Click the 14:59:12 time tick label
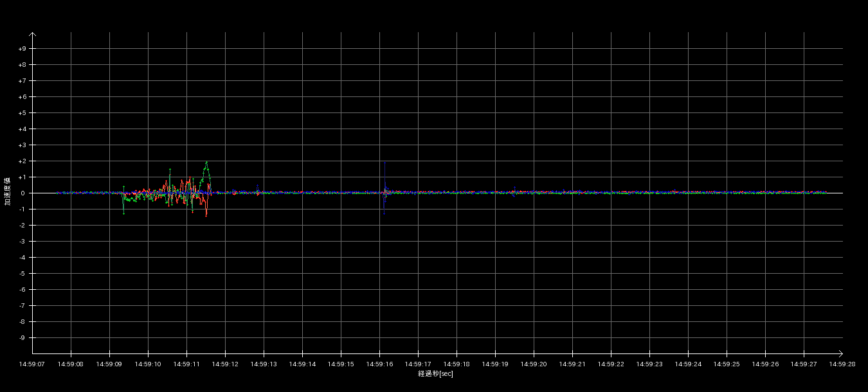The image size is (868, 392). (x=225, y=364)
